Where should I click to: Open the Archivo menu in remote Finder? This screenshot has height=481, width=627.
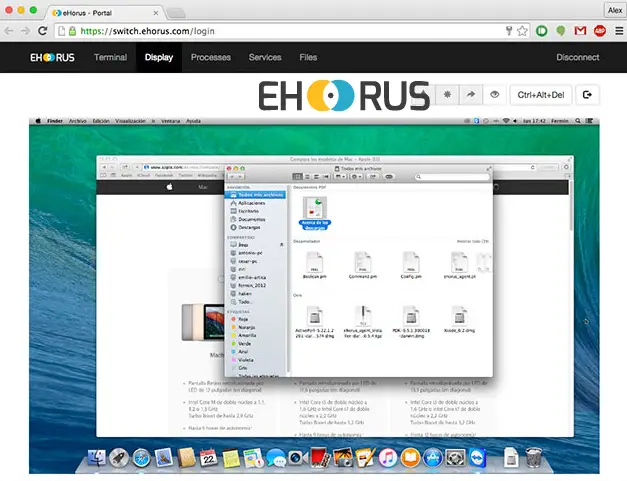coord(78,121)
